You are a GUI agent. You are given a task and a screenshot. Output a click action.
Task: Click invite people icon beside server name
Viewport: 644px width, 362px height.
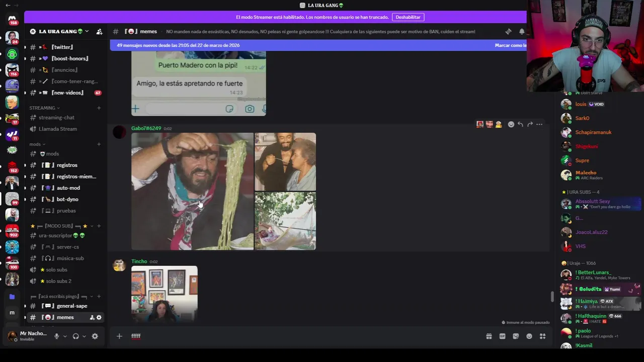99,31
